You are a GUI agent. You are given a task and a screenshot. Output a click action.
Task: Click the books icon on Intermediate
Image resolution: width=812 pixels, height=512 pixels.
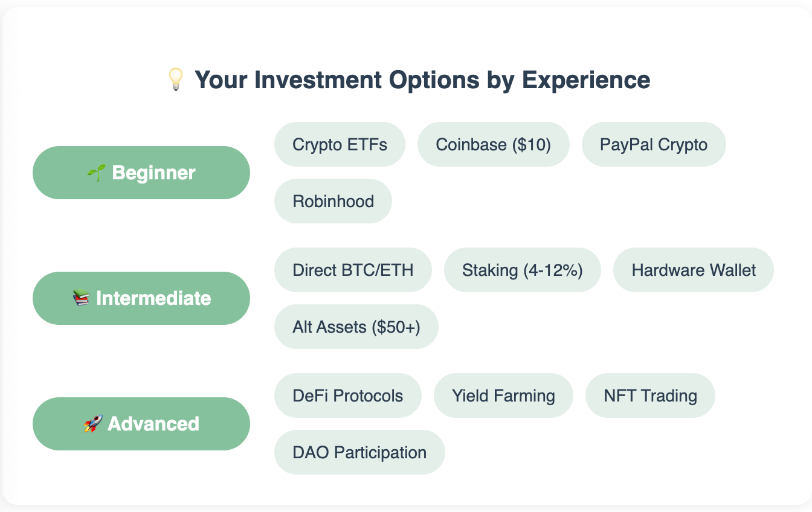[81, 298]
